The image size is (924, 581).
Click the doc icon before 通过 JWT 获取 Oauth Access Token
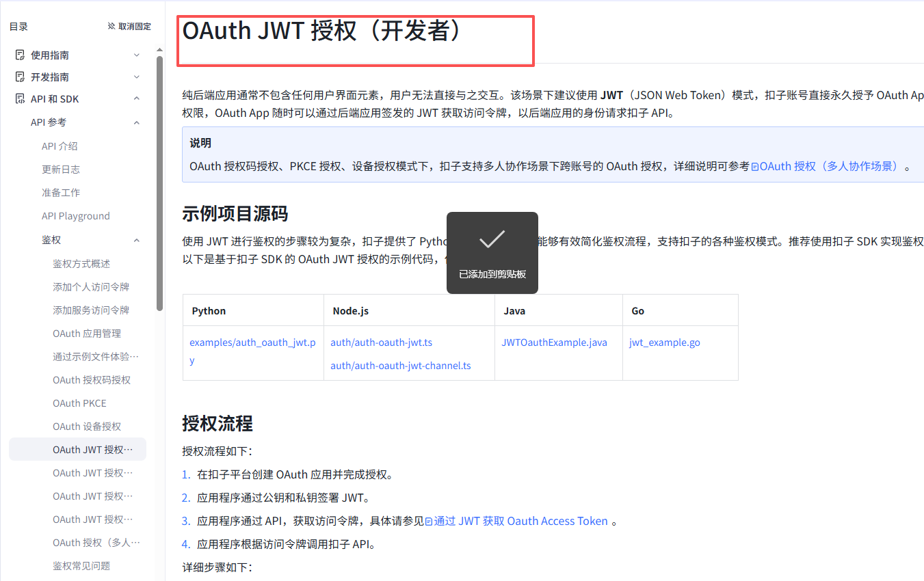(x=429, y=522)
